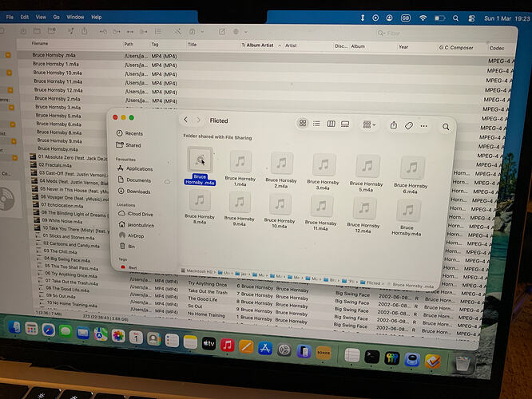
Task: Sort tag editor list by Album Artist column
Action: (x=260, y=45)
